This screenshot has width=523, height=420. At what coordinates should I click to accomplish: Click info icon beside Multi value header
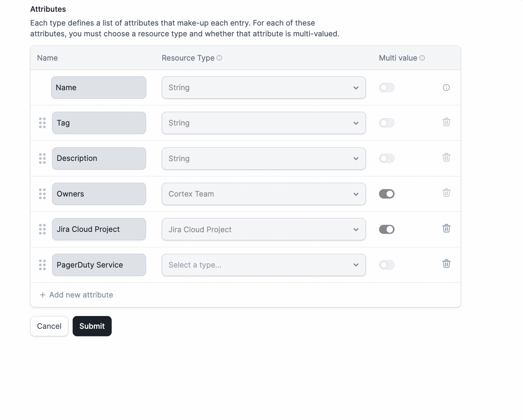click(422, 58)
